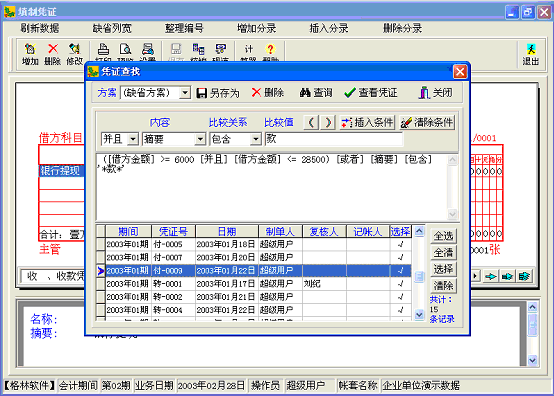Run the search with the 查询 binoculars
554x396 pixels.
coord(316,93)
